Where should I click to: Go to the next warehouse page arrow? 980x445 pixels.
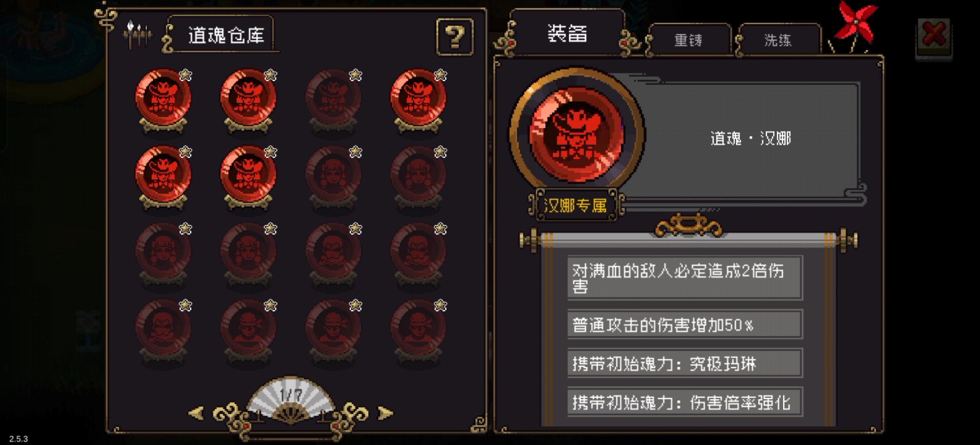pyautogui.click(x=385, y=413)
